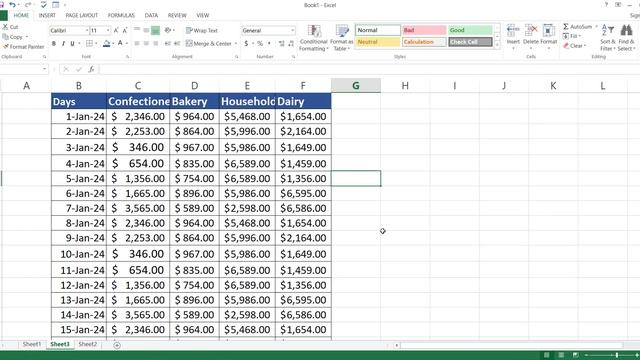Open the DATA ribbon tab

151,15
